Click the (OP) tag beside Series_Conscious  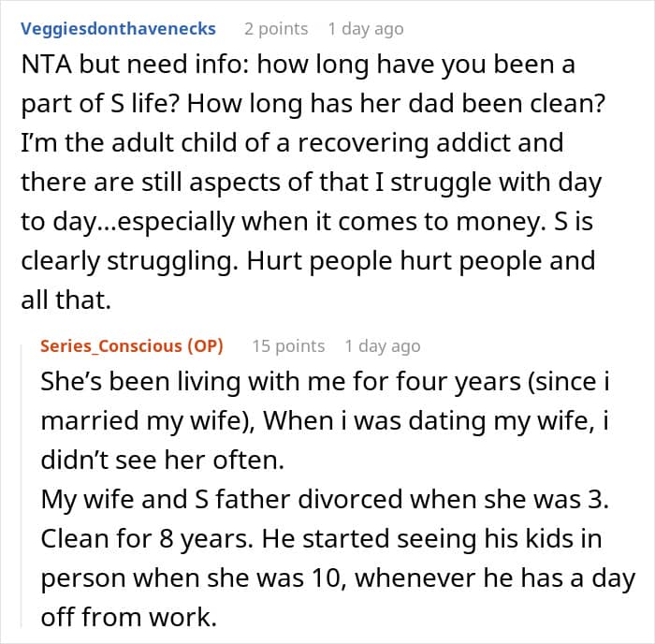point(206,346)
